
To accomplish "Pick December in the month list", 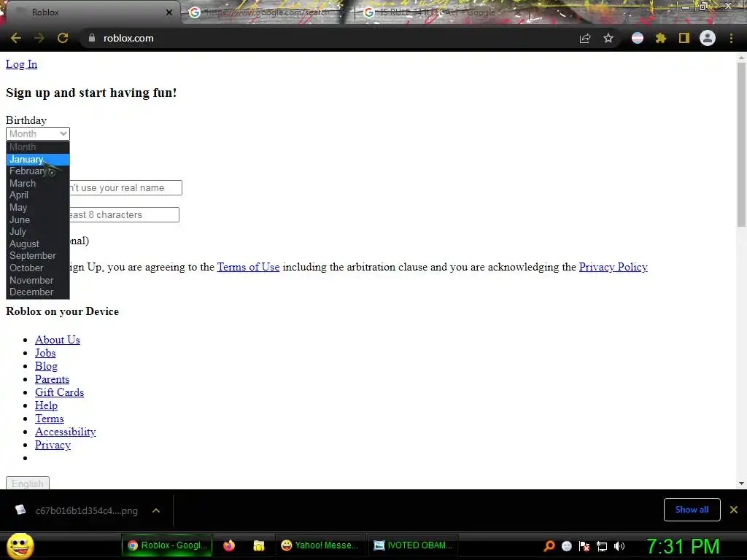I will click(38, 292).
